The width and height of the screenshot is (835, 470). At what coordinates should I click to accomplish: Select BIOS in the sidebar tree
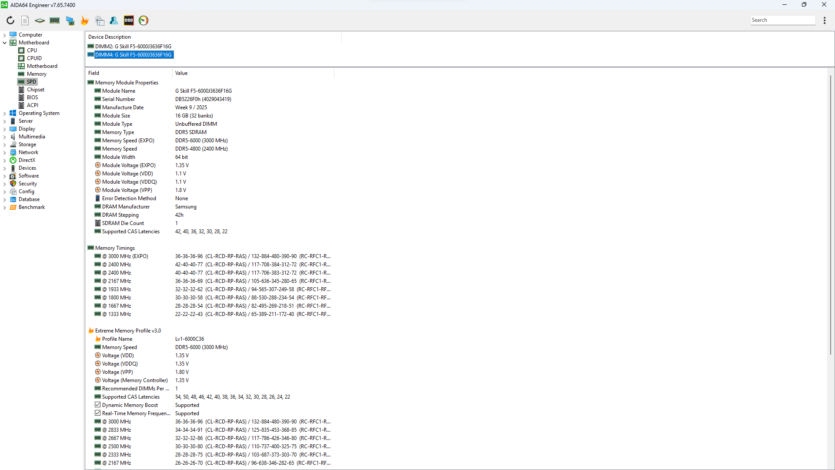32,97
